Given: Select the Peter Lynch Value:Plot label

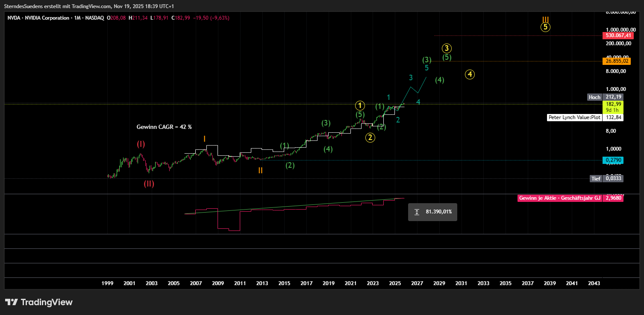Looking at the screenshot, I should pos(574,117).
